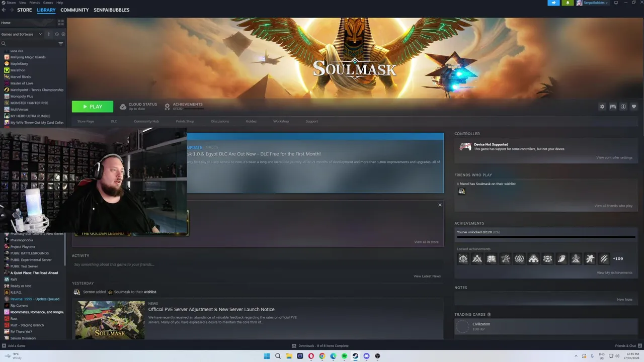Image resolution: width=644 pixels, height=362 pixels.
Task: Click the activity status input field
Action: [257, 264]
